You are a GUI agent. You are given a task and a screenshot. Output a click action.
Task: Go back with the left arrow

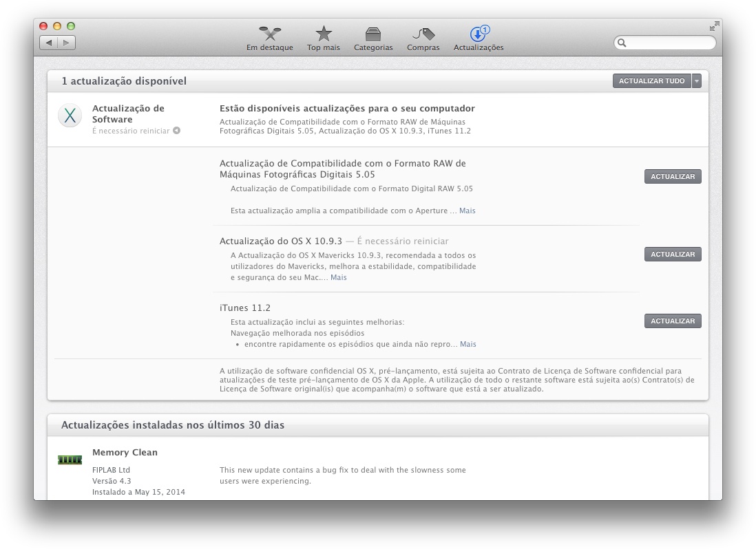48,43
